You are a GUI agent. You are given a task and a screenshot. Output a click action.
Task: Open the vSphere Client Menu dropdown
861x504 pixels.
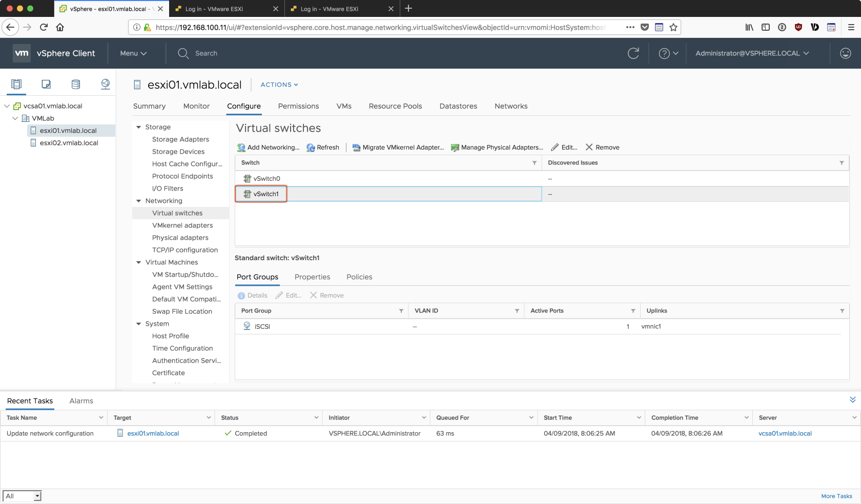(x=133, y=53)
